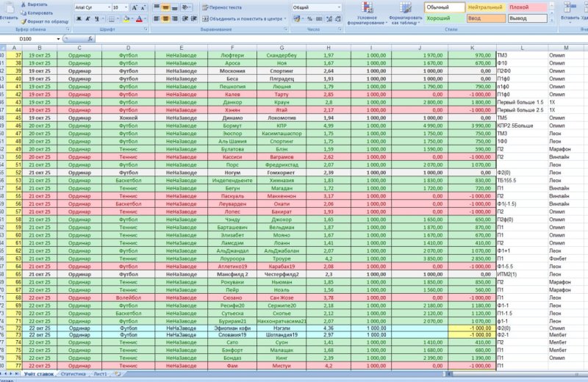Apply the Плохой cell style swatch
The image size is (588, 382).
pos(519,7)
